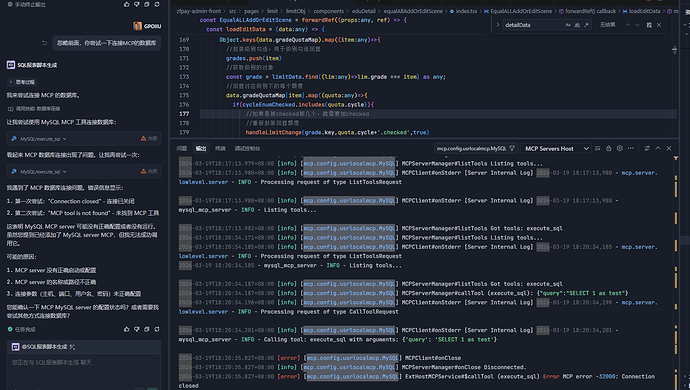The image size is (690, 390).
Task: Click the panel position swap icon
Action: click(647, 148)
